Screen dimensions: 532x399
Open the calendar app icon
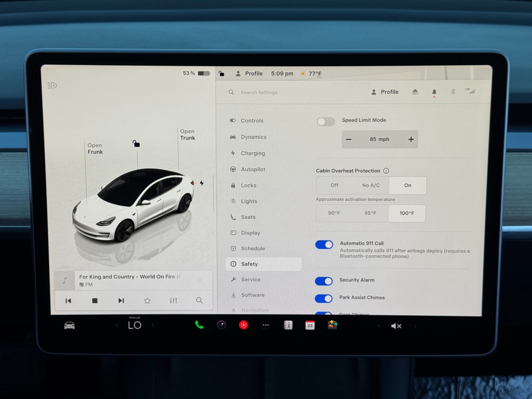click(x=310, y=325)
